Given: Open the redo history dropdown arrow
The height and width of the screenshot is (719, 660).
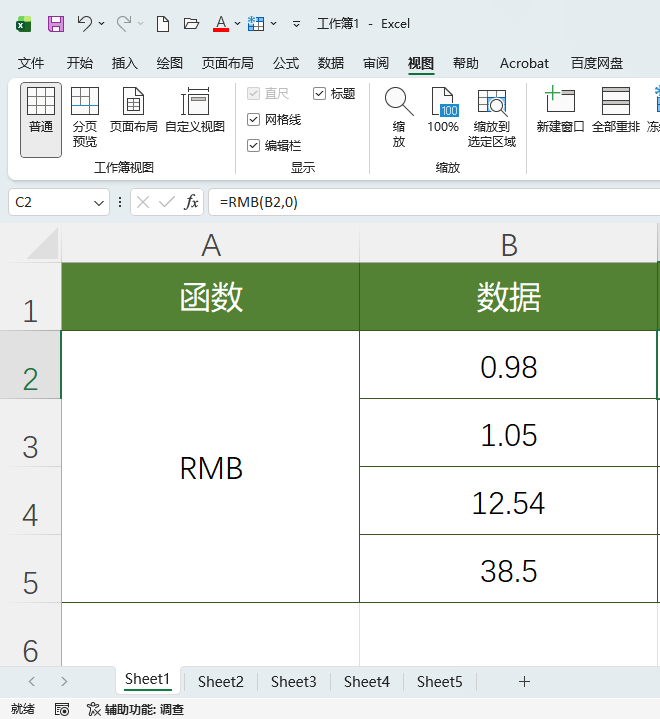Looking at the screenshot, I should pos(140,23).
